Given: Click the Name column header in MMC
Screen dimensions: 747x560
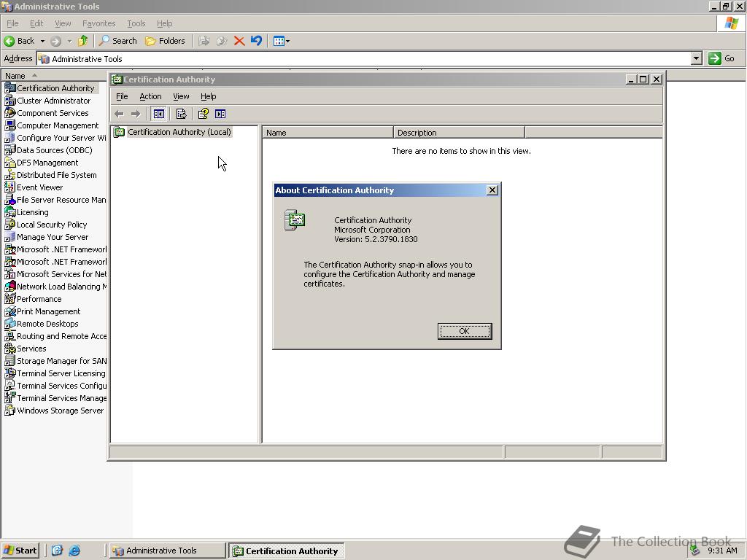Looking at the screenshot, I should click(328, 133).
